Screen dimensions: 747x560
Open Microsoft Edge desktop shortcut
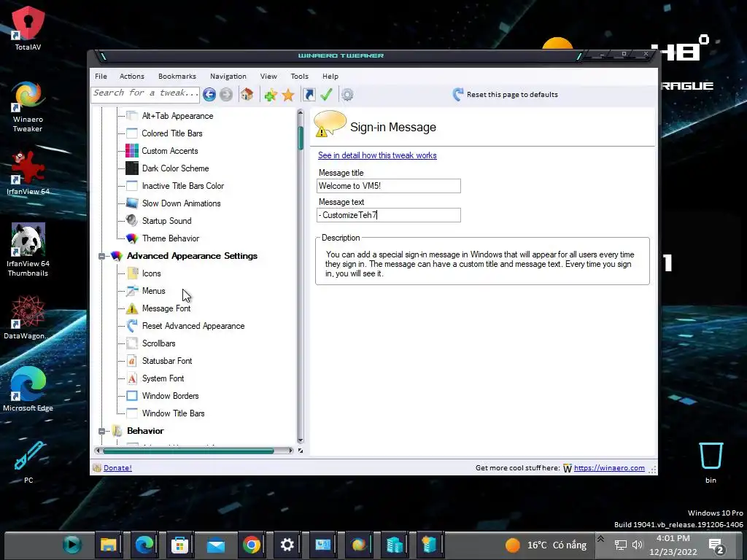tap(28, 389)
